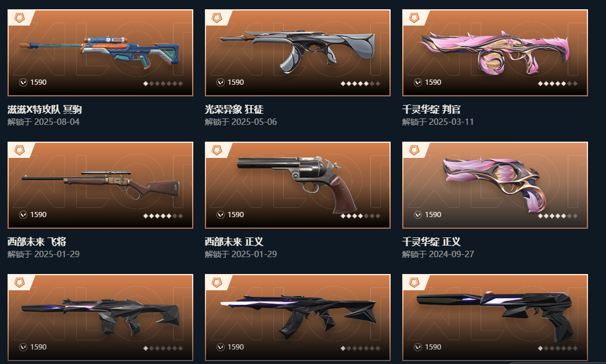
Task: Click the unlock date 2025-05-06 text
Action: click(x=241, y=122)
